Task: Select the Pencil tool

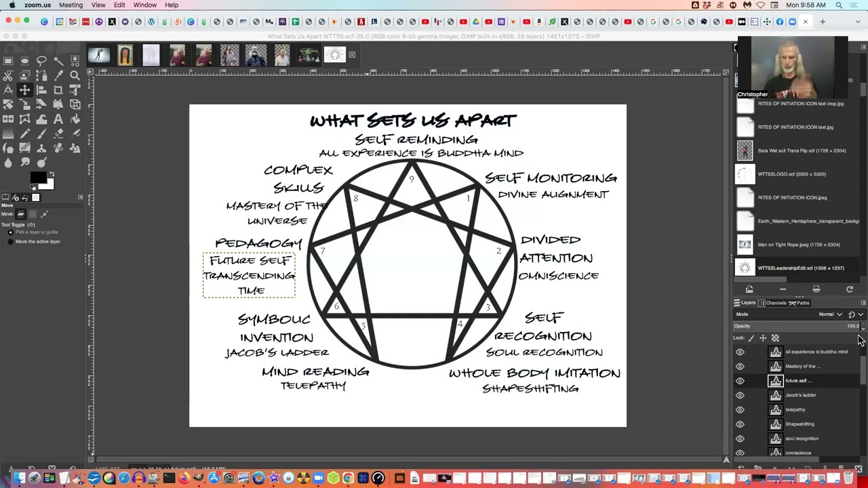Action: (24, 134)
